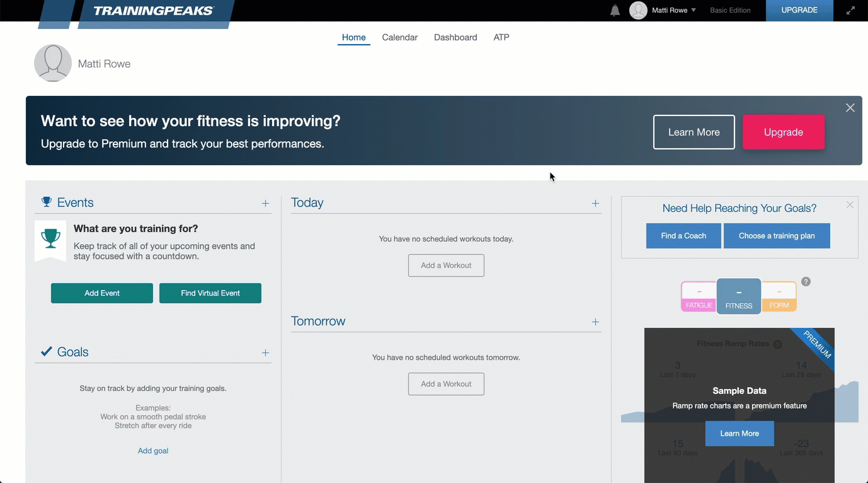The height and width of the screenshot is (483, 868).
Task: Click the Matti Rowe name beside profile picture
Action: (104, 64)
